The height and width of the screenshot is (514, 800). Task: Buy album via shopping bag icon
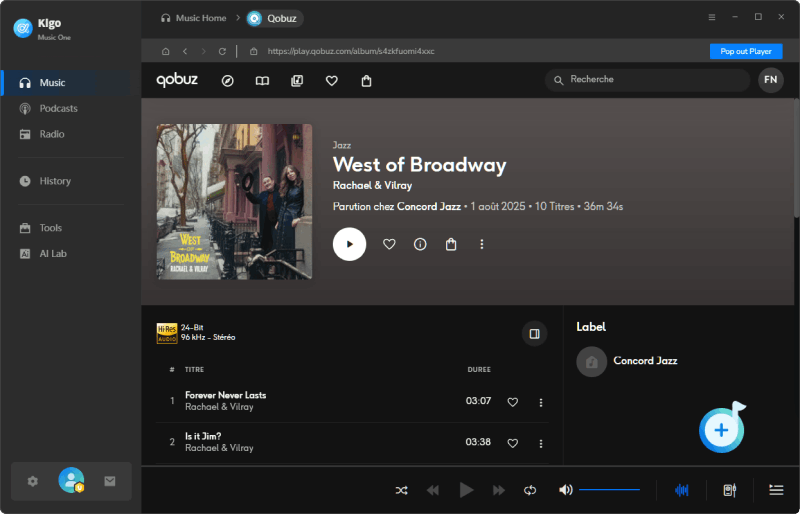pyautogui.click(x=451, y=244)
